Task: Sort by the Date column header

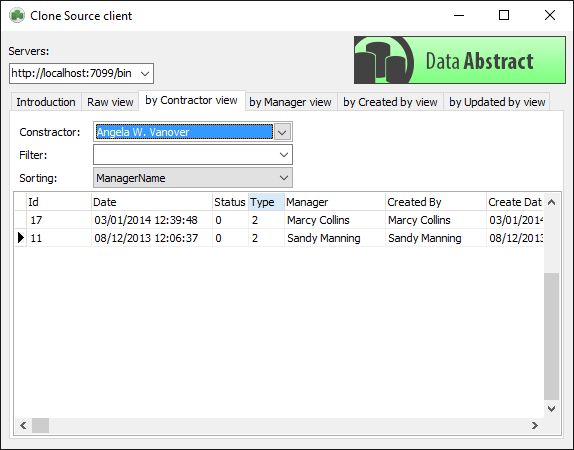Action: pyautogui.click(x=152, y=202)
